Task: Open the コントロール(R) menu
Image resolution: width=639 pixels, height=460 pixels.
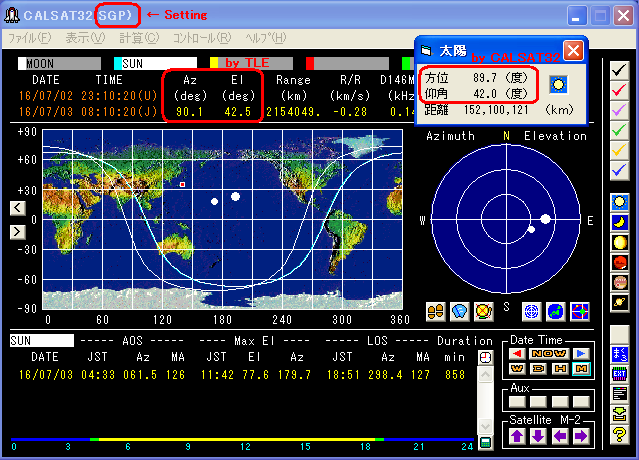Action: [x=202, y=38]
